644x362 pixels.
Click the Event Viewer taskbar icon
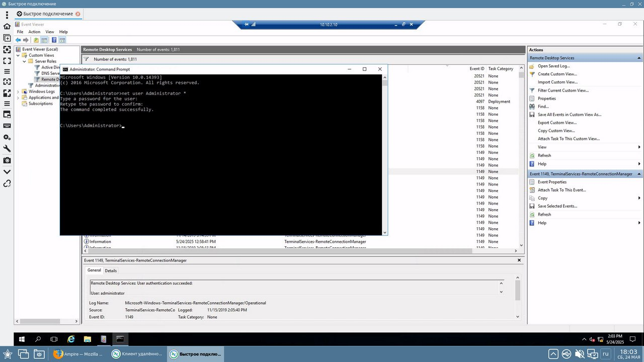pos(104,339)
